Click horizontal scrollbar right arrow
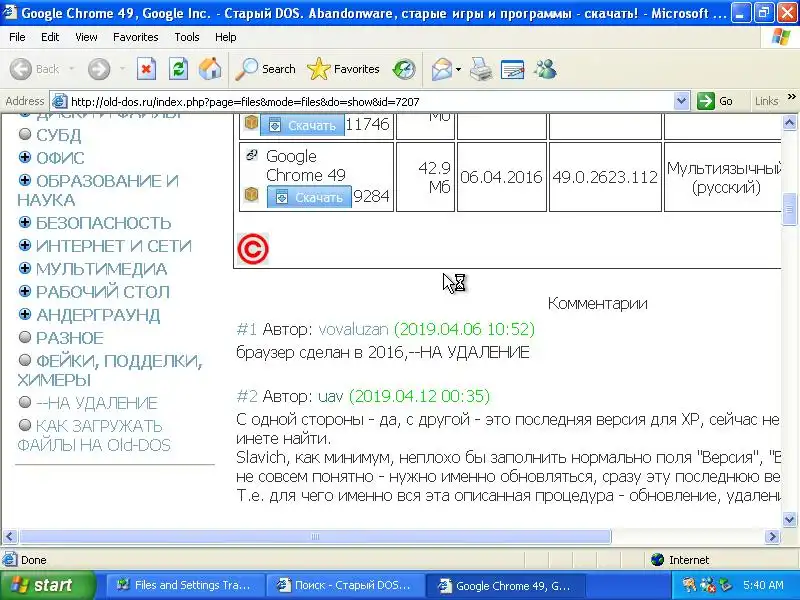Viewport: 800px width, 600px height. 772,536
